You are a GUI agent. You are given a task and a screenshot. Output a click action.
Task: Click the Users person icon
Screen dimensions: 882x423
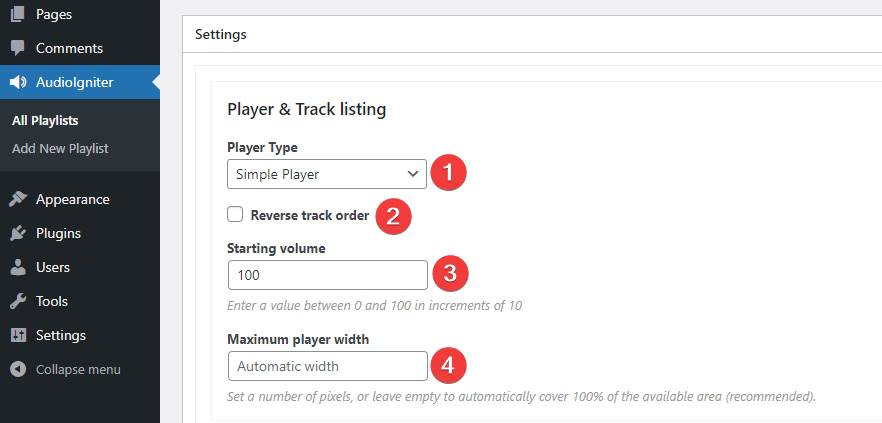click(x=18, y=267)
